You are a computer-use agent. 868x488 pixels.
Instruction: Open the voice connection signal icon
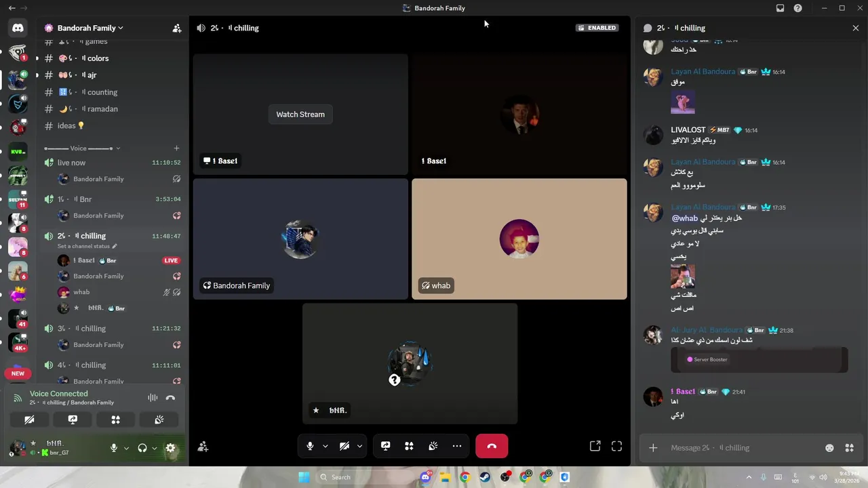tap(18, 398)
